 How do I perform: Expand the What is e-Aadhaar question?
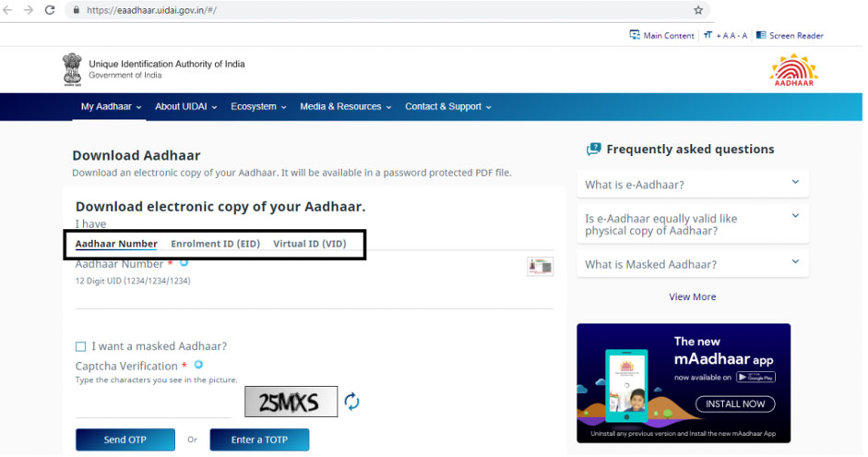pos(693,185)
